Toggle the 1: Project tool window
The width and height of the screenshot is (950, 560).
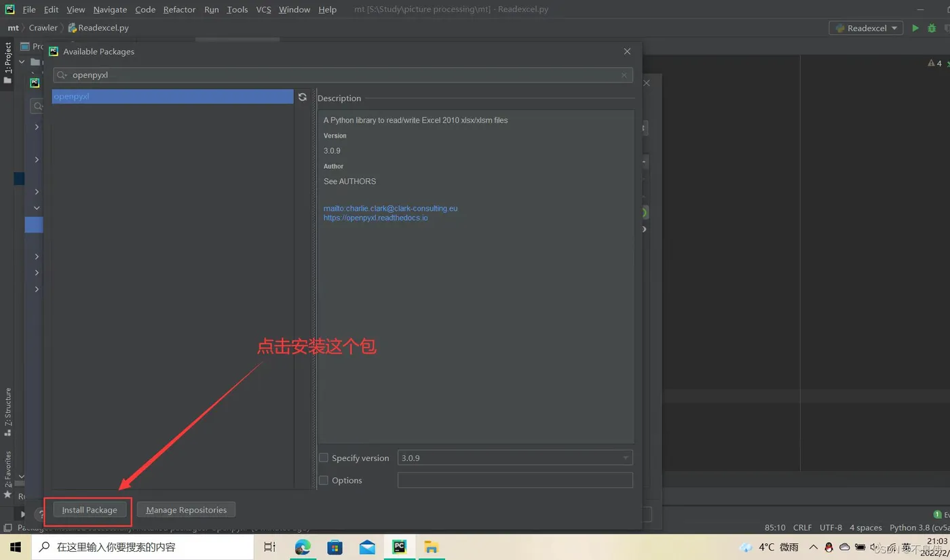[7, 63]
